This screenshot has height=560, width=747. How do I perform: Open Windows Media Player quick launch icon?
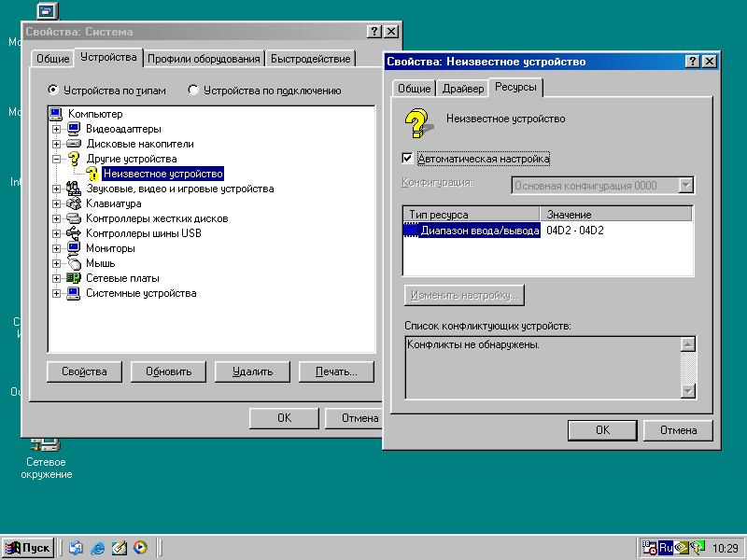140,548
